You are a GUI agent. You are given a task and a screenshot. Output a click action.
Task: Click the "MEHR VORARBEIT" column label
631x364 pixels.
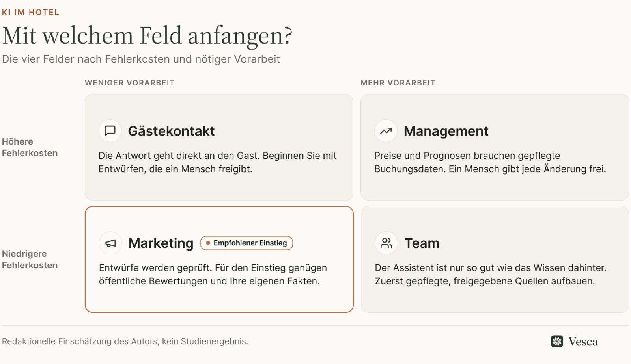coord(398,83)
